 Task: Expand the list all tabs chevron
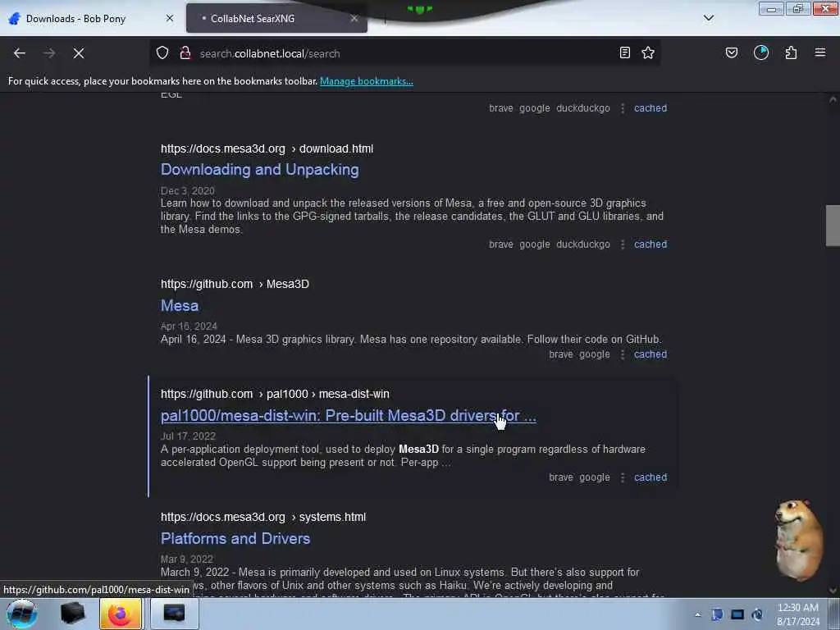[709, 18]
